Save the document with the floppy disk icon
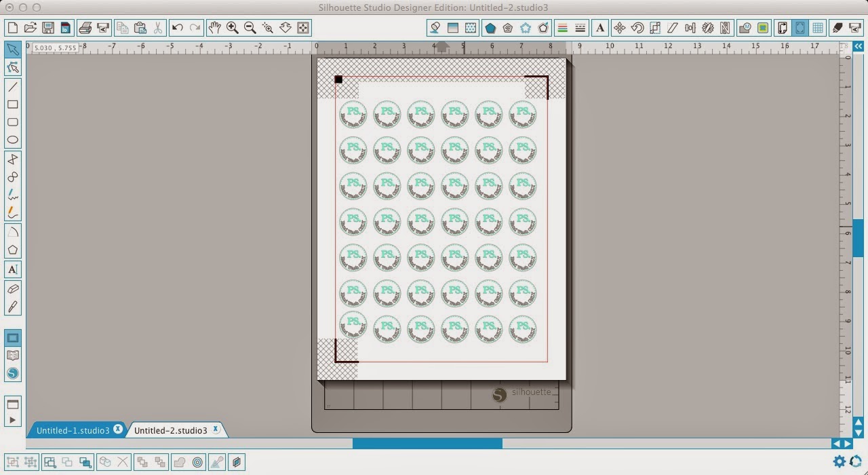Screen dimensions: 868x475 (47, 28)
